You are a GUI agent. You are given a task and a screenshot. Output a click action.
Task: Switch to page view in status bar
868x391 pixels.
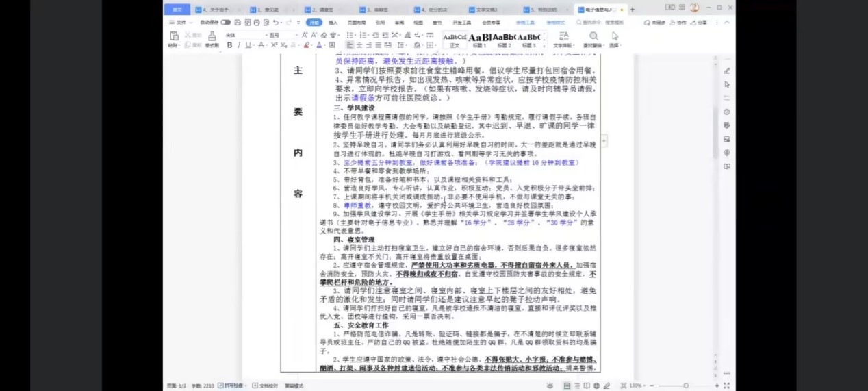point(567,386)
